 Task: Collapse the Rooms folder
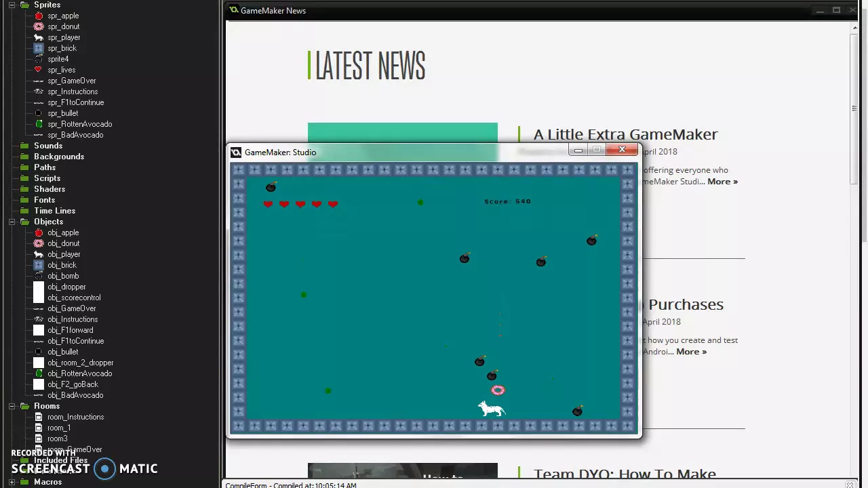pos(12,406)
